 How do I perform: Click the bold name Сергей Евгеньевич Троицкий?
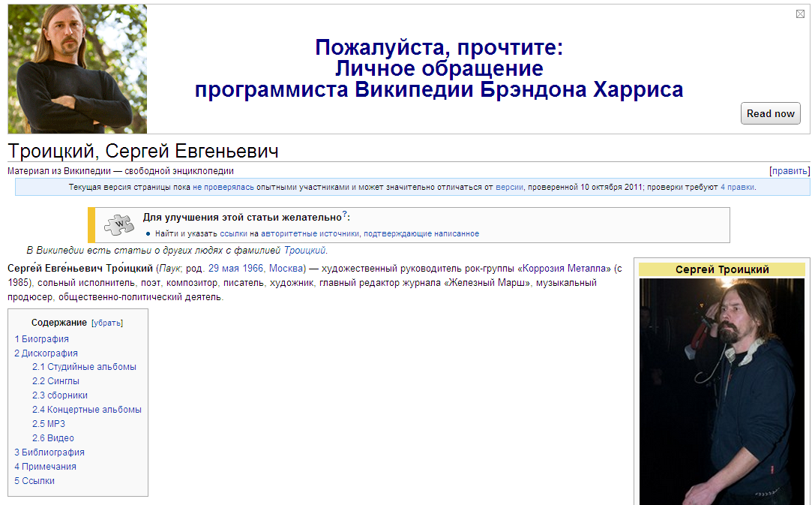click(80, 269)
